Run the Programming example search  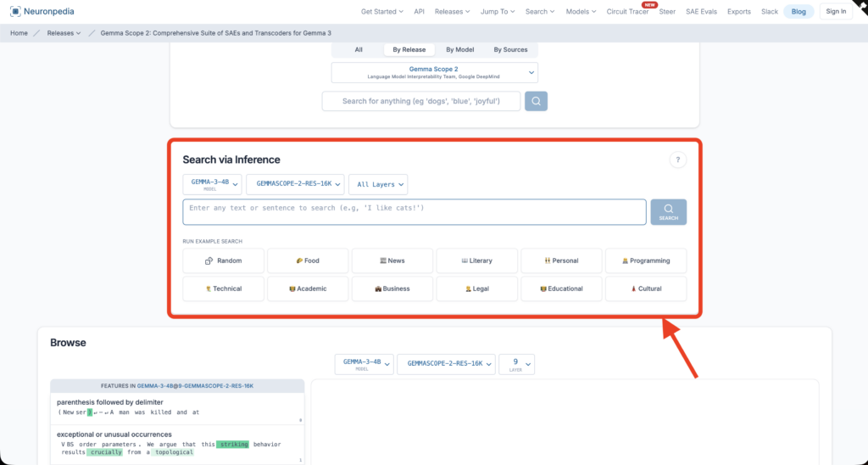646,261
